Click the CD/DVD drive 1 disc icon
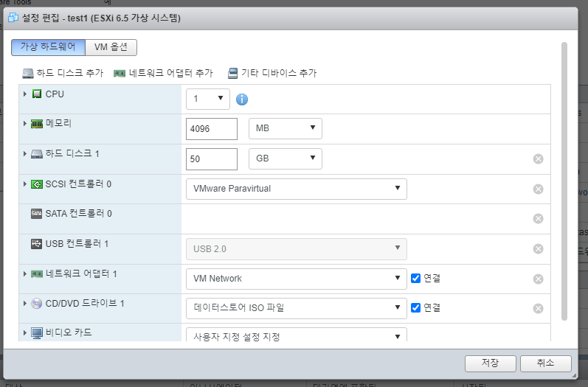The image size is (588, 387). coord(36,304)
